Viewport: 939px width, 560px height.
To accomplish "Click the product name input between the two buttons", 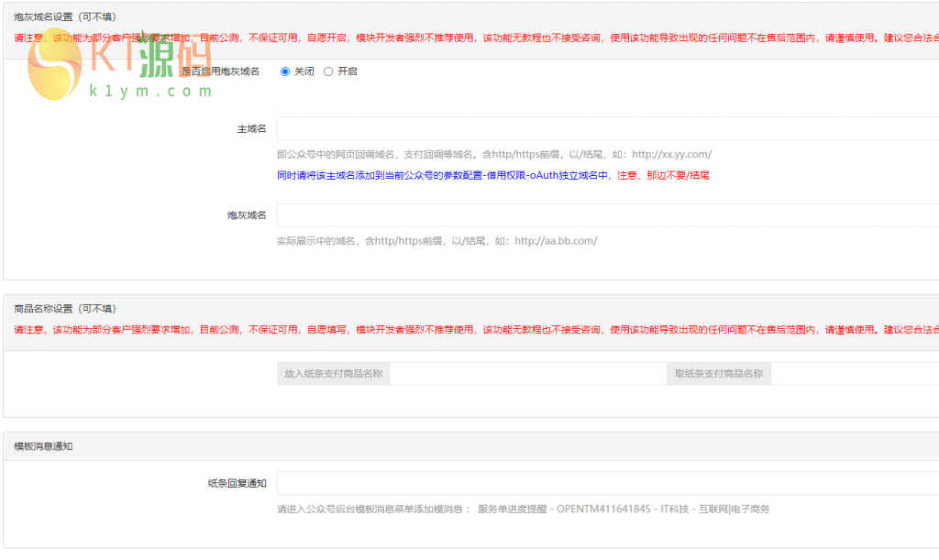I will coord(530,373).
